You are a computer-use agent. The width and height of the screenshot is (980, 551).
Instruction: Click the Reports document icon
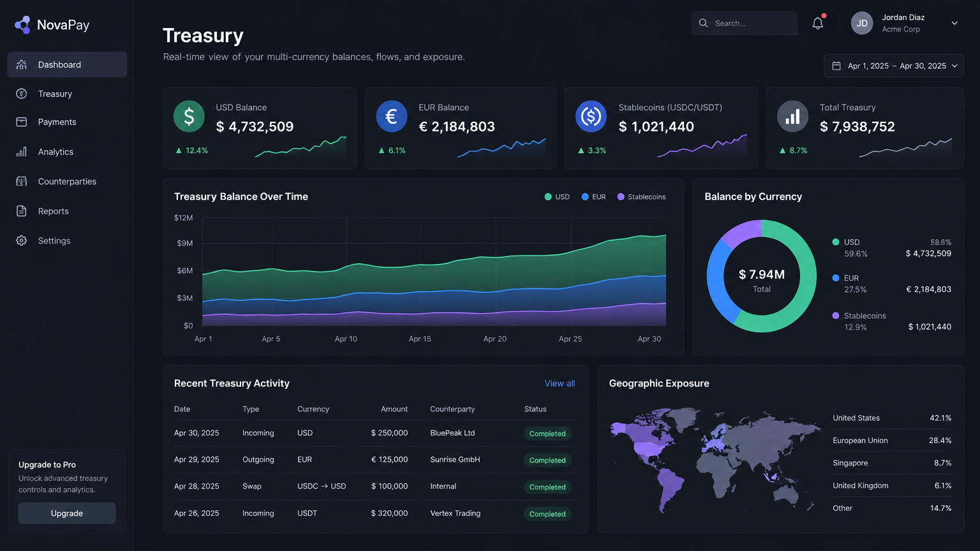pos(22,211)
